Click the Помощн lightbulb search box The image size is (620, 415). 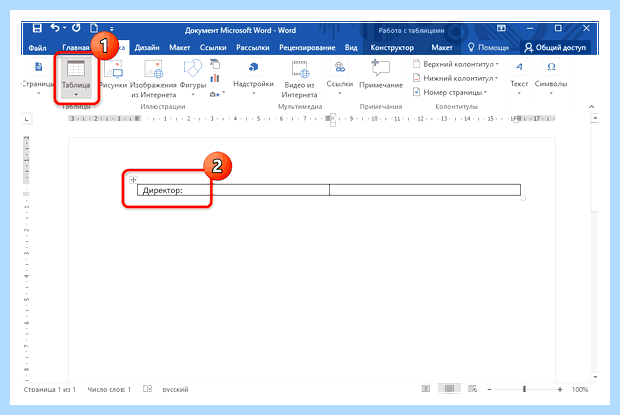[488, 48]
